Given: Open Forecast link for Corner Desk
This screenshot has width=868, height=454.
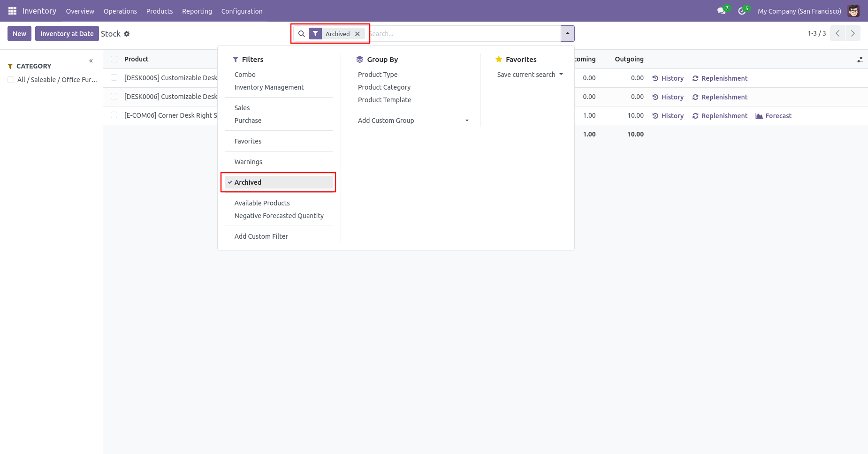Looking at the screenshot, I should tap(773, 116).
